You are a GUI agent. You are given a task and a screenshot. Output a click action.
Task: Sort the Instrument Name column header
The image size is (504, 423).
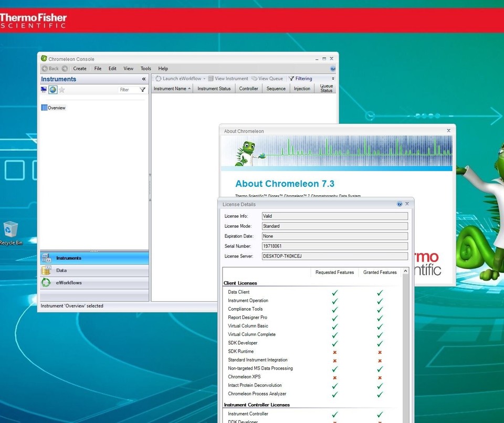point(171,88)
